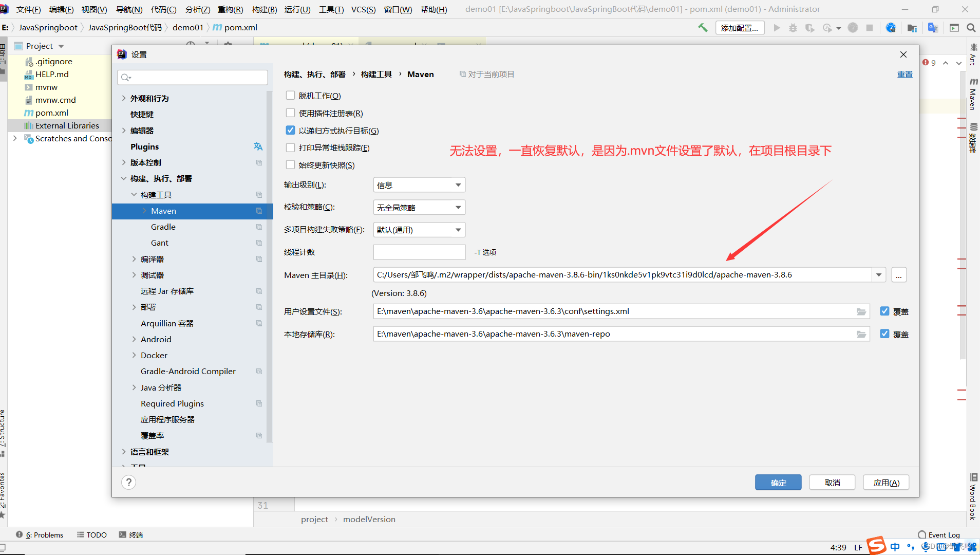Viewport: 980px width, 555px height.
Task: Click the Run play icon in toolbar
Action: [x=777, y=28]
